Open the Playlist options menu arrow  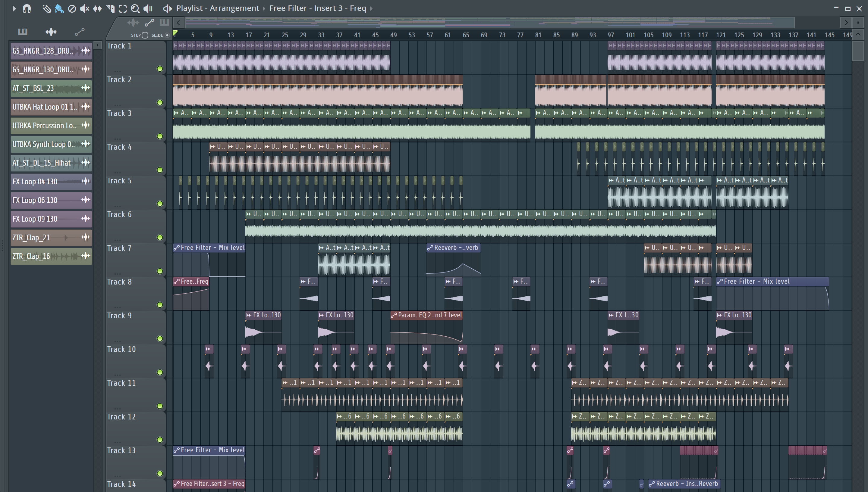pyautogui.click(x=14, y=8)
